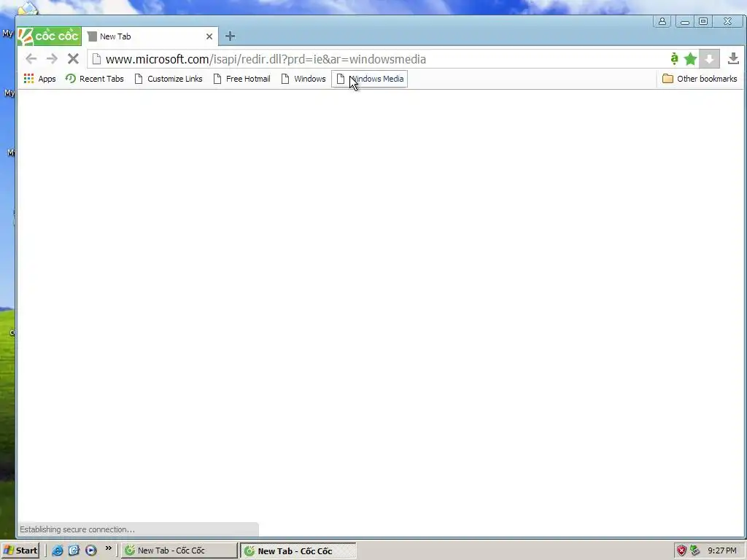The height and width of the screenshot is (560, 747).
Task: Click the 9:27 PM system clock
Action: [722, 551]
